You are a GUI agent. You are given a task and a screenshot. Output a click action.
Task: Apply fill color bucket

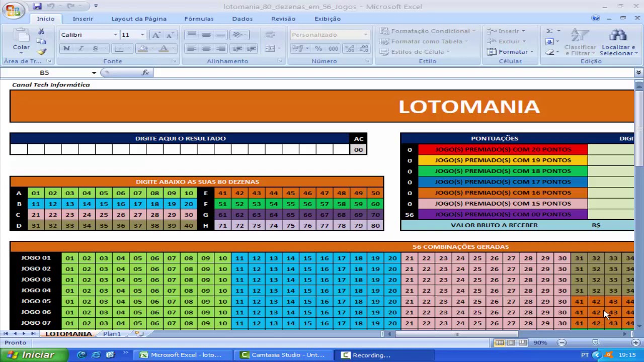coord(142,49)
